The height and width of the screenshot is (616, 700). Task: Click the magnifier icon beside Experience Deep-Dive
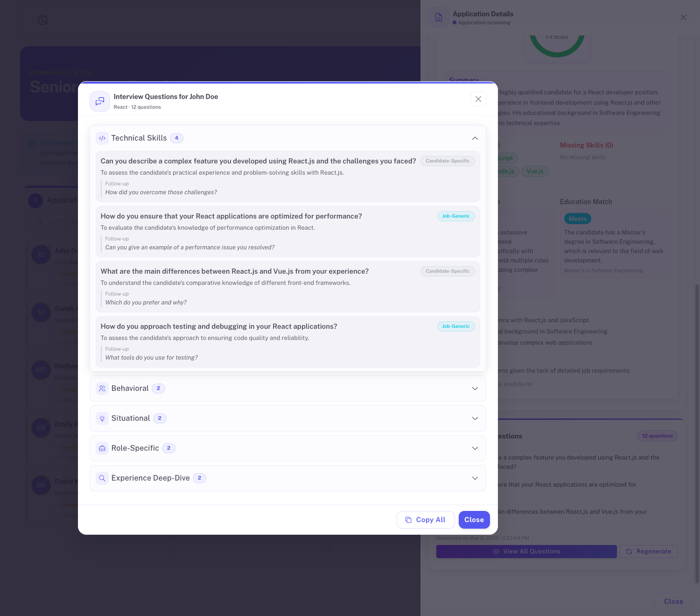[102, 478]
